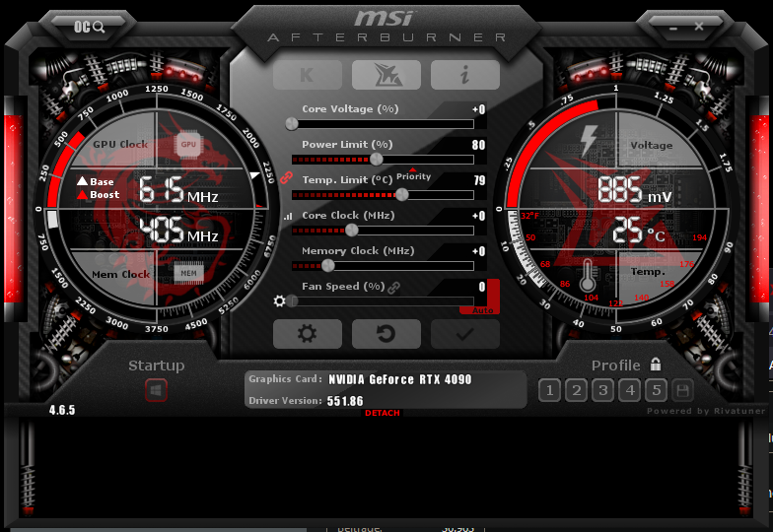Click the Power Limit slider handle
Screen dimensions: 773x532
coord(377,160)
